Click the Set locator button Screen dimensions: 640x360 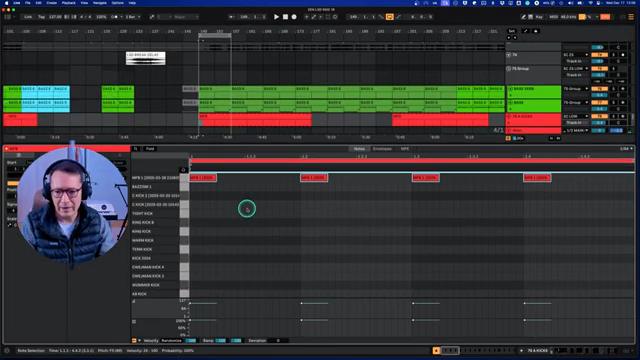[511, 31]
